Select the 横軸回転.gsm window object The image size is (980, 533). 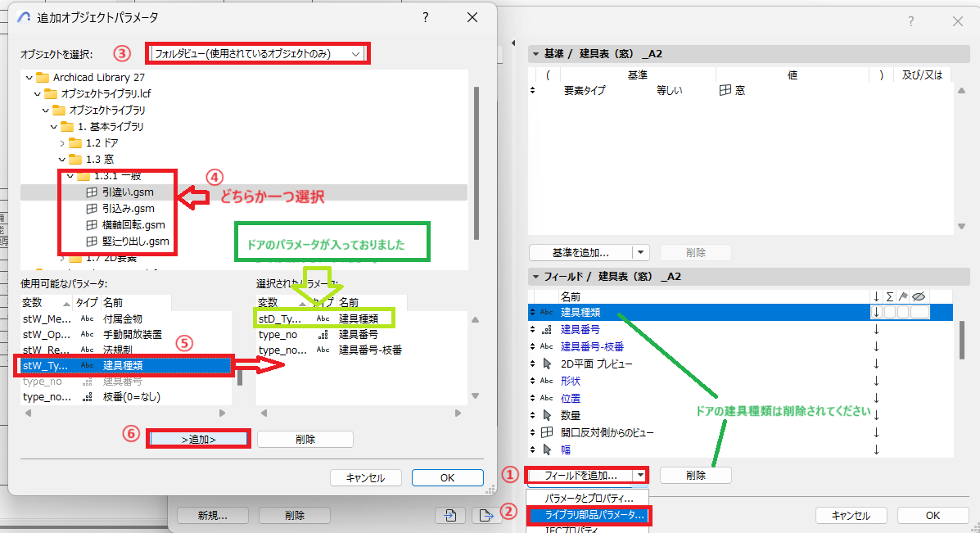[133, 225]
